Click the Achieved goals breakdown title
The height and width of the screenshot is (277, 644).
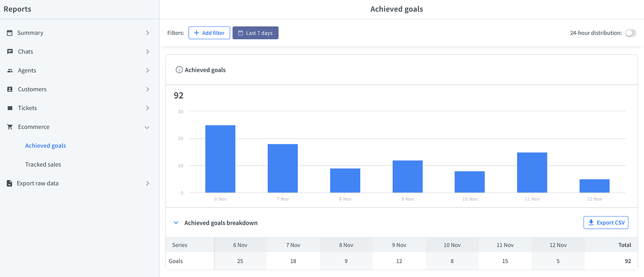[221, 222]
